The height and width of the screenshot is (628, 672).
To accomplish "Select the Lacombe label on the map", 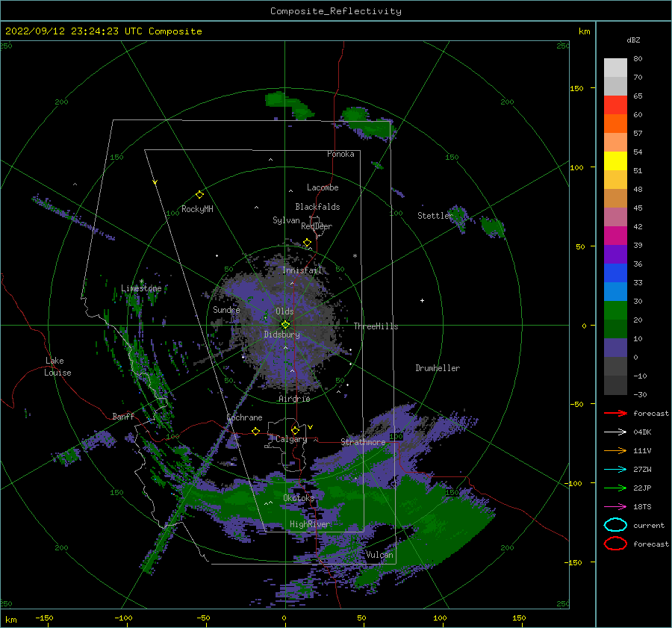I will click(323, 187).
